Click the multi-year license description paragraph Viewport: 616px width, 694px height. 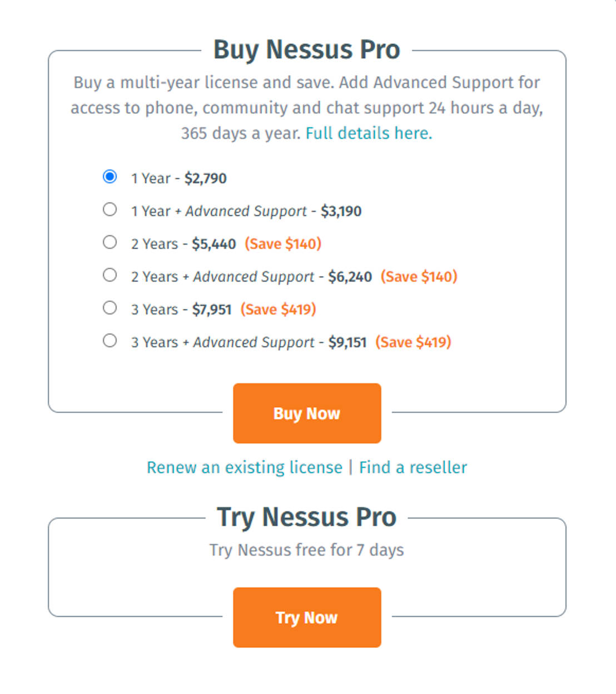click(x=306, y=108)
